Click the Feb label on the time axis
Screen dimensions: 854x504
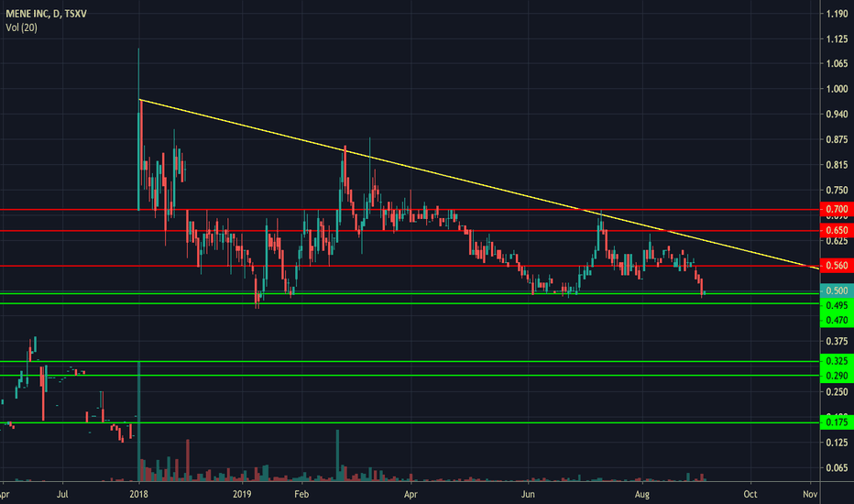301,494
